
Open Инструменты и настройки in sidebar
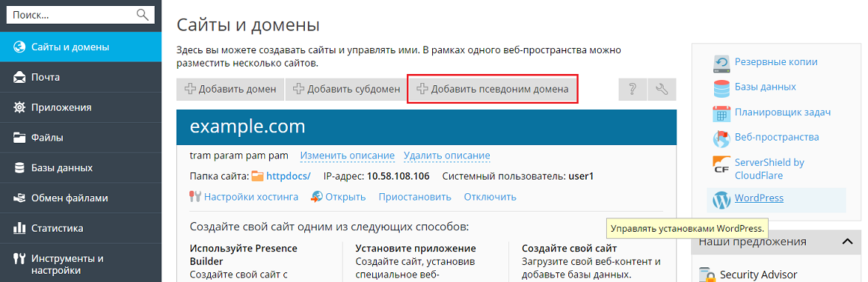point(81,264)
